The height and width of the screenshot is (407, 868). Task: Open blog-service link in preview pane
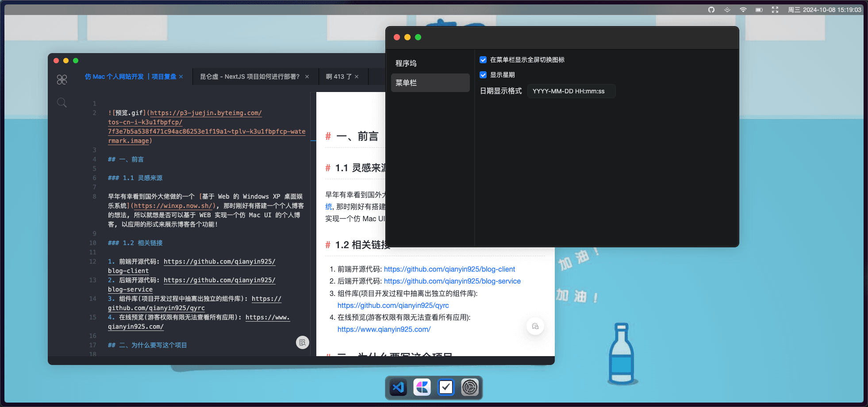452,281
